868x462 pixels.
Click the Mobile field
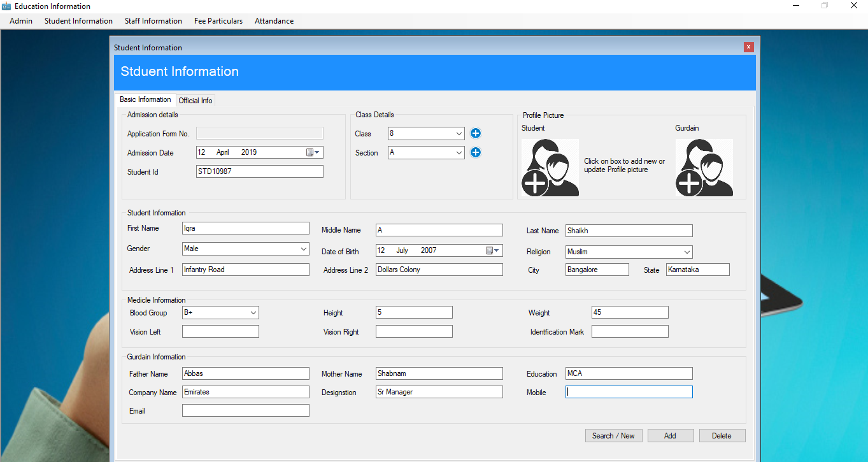(629, 392)
